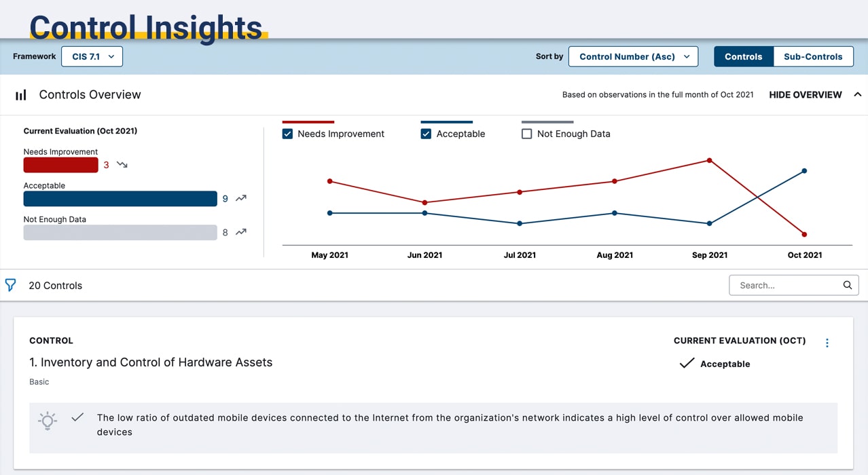Click the HIDE OVERVIEW button

(x=805, y=94)
